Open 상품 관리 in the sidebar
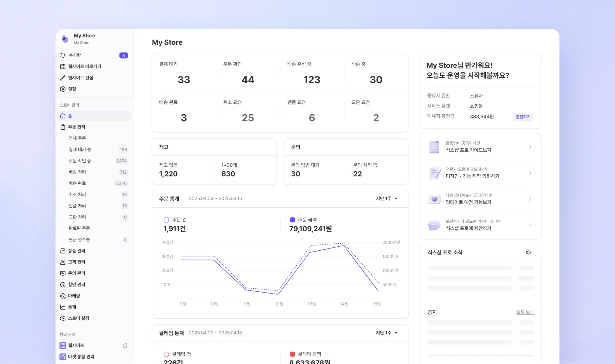 pos(77,251)
